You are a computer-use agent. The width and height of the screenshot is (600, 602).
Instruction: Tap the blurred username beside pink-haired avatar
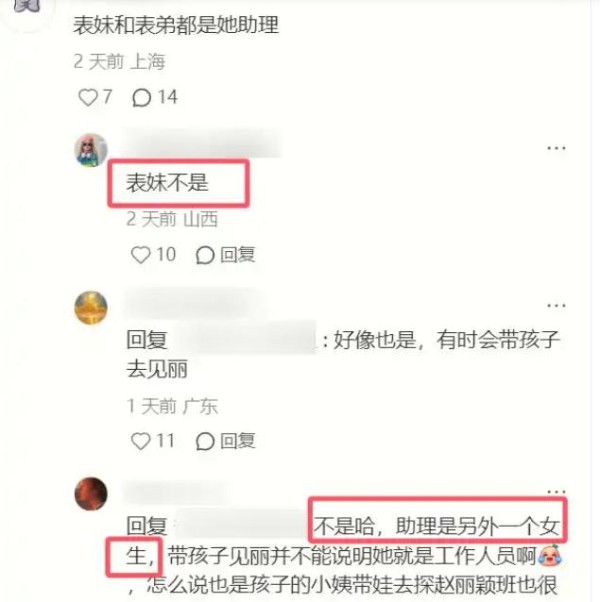[x=202, y=144]
